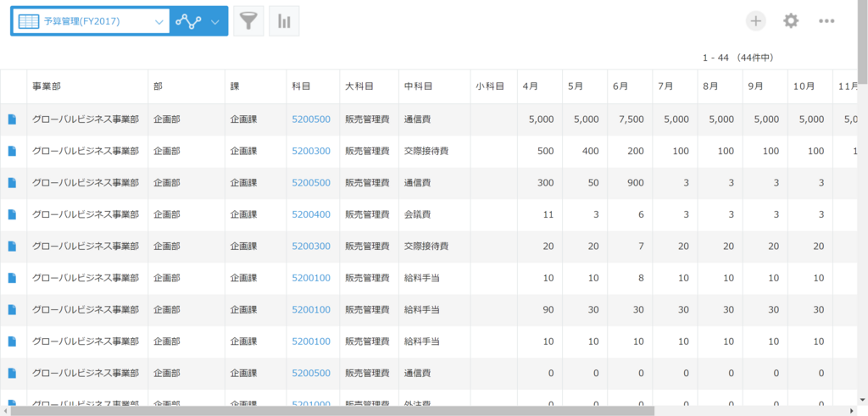Screen dimensions: 868x416
Task: Open the 予算管理(FY2017) view selector dropdown
Action: click(x=91, y=21)
